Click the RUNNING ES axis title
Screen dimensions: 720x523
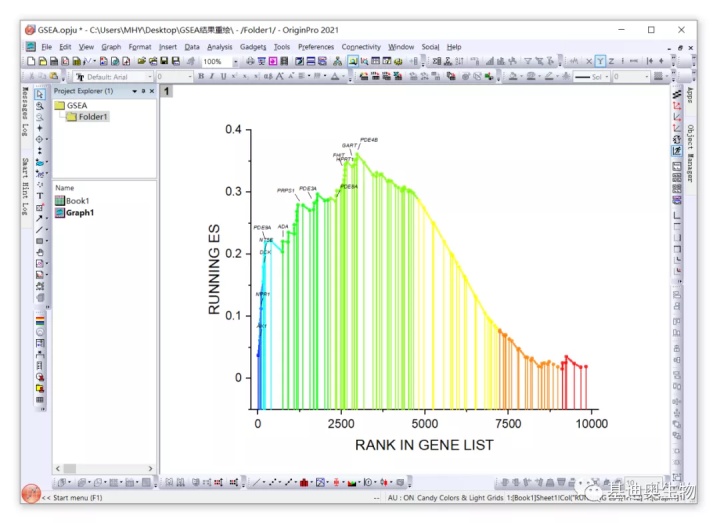point(214,270)
